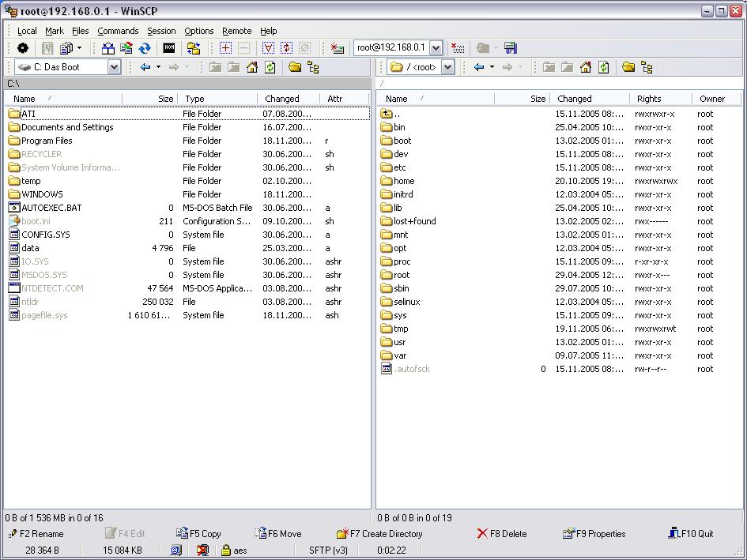Viewport: 747px width, 560px height.
Task: Show the remote directory tree icon
Action: (647, 67)
